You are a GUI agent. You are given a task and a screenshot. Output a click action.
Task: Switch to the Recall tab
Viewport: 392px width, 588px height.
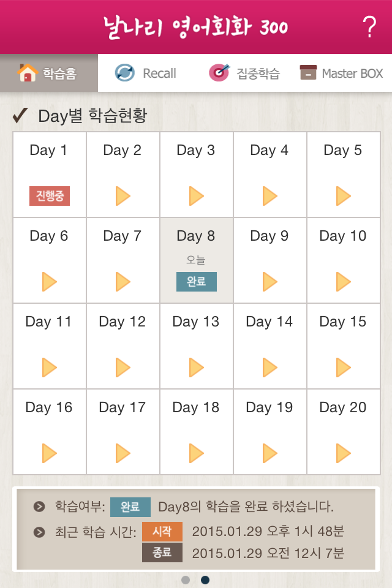tap(146, 73)
